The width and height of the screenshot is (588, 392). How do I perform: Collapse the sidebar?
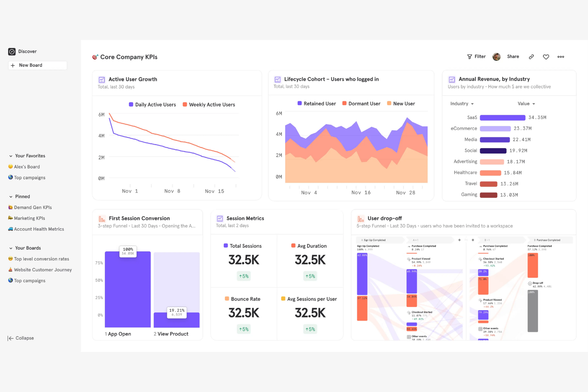tap(21, 338)
